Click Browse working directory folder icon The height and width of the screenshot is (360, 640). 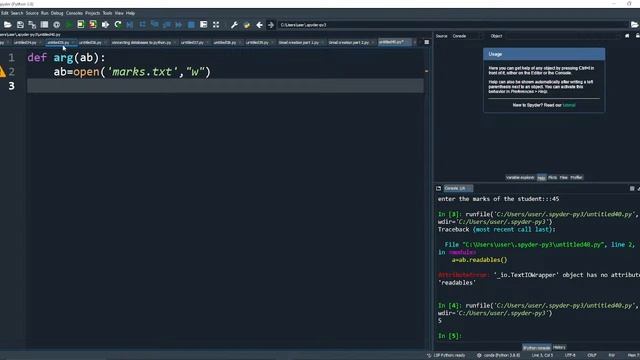(634, 25)
